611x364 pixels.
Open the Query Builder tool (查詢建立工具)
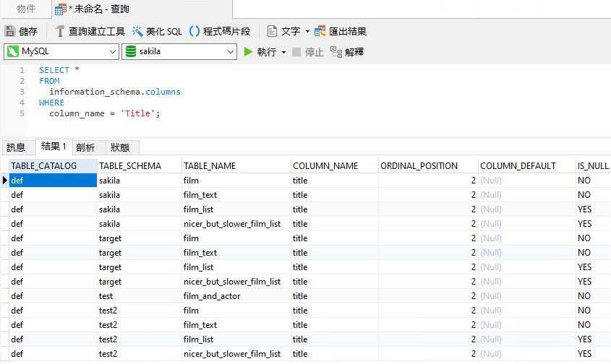(x=90, y=31)
